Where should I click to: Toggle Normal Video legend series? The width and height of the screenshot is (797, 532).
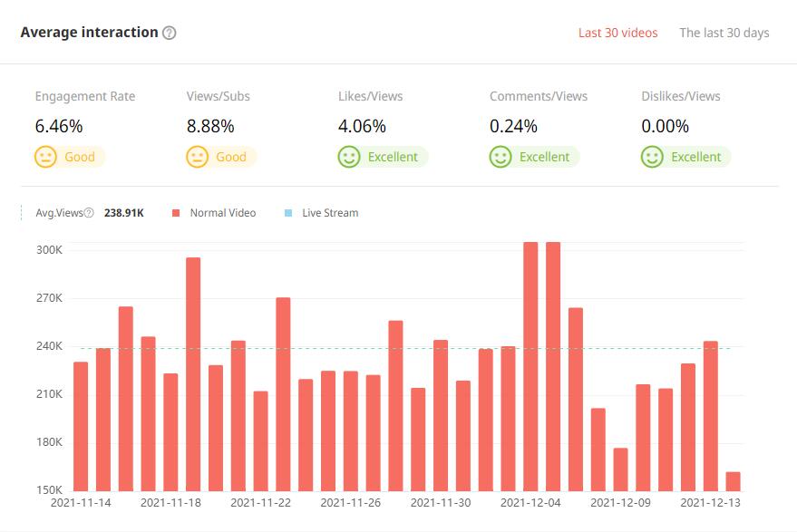coord(222,213)
